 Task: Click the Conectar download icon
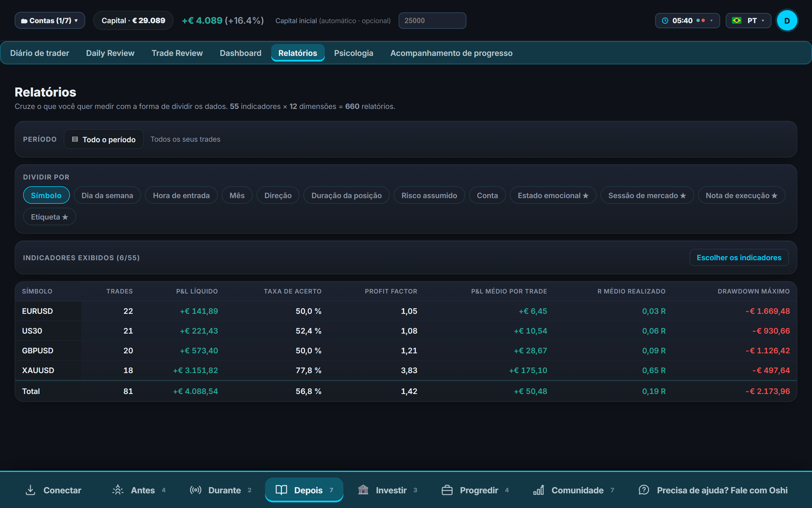pyautogui.click(x=30, y=490)
